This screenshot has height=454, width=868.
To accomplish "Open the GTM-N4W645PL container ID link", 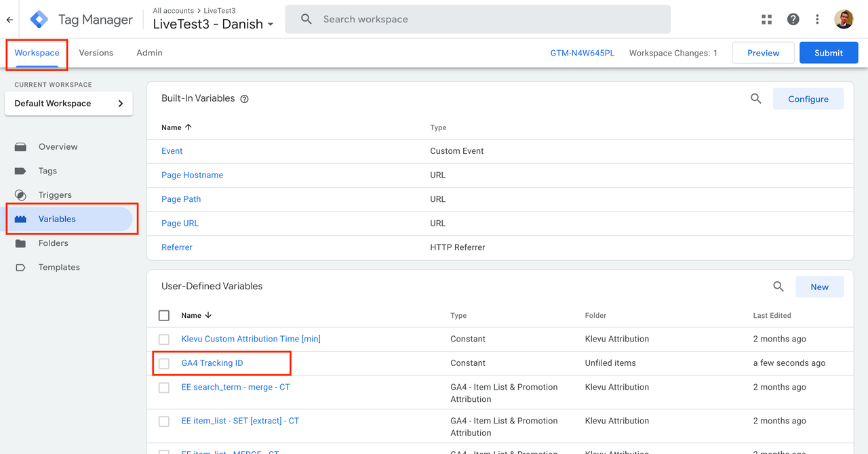I will point(583,53).
